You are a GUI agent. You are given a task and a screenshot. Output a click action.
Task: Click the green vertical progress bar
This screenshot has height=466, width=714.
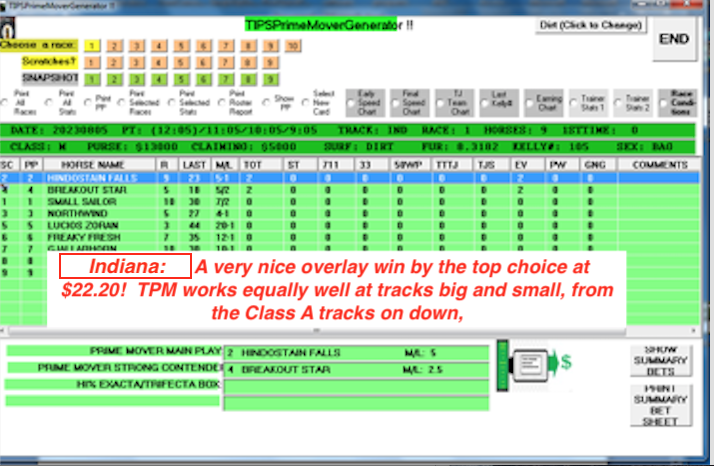tap(502, 365)
